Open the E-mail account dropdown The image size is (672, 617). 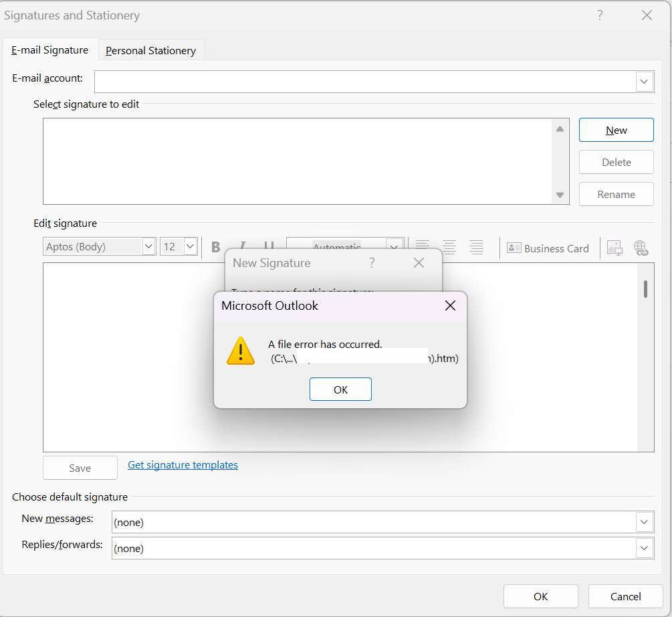[x=644, y=82]
